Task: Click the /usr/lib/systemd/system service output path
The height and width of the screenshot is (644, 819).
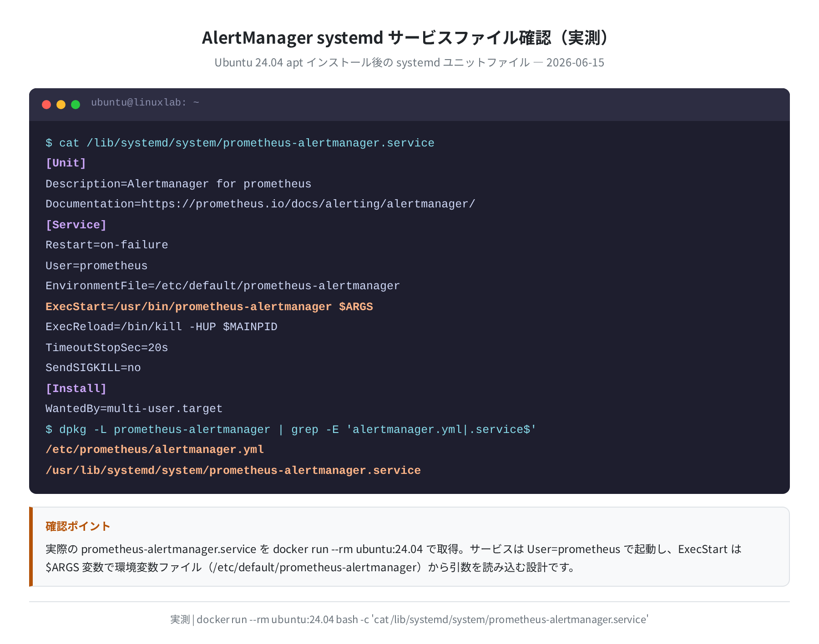Action: coord(233,470)
